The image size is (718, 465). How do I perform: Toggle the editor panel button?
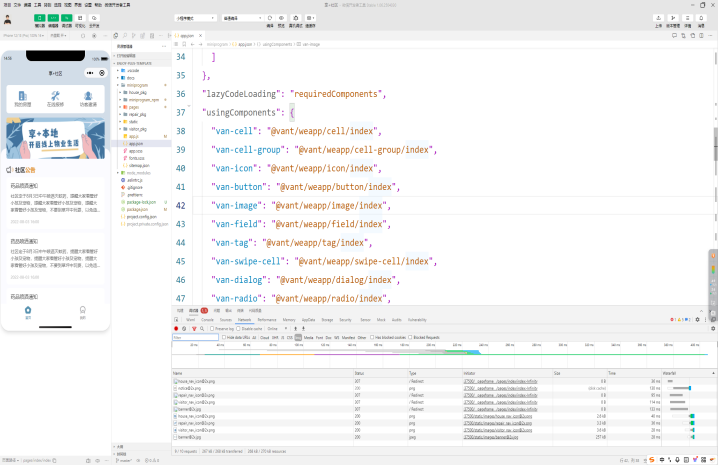[x=53, y=18]
